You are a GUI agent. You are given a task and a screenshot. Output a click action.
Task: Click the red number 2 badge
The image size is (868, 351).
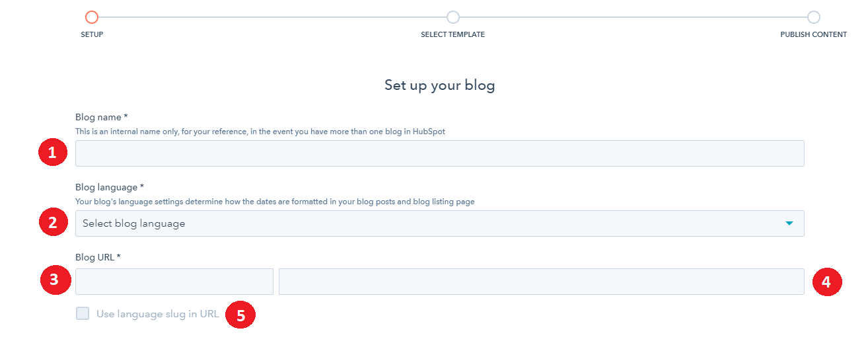[54, 223]
